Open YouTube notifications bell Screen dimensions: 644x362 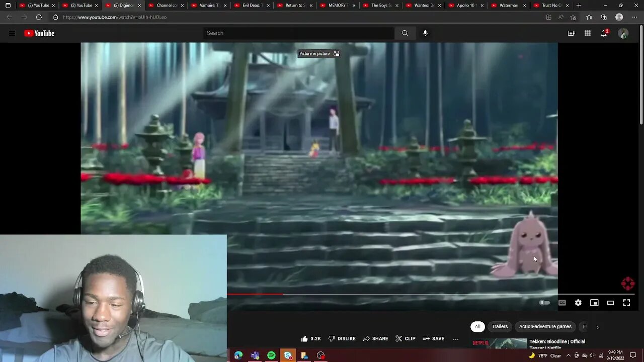604,33
